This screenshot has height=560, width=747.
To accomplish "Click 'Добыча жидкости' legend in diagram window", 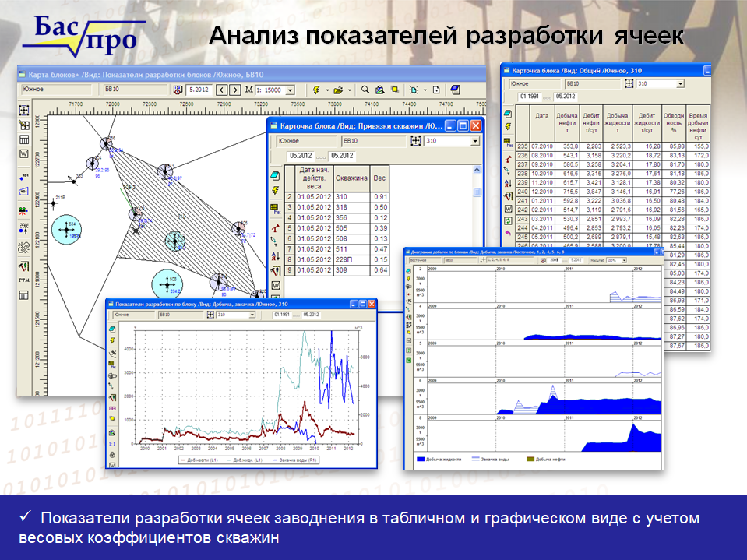I will 439,460.
